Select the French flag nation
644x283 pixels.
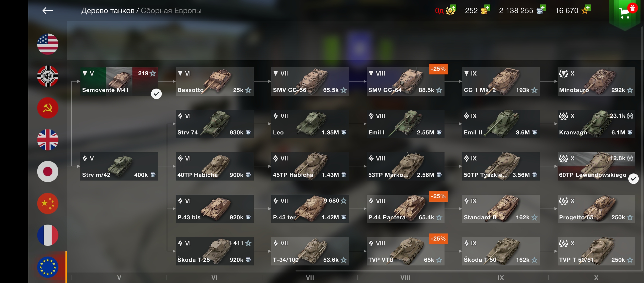tap(48, 235)
